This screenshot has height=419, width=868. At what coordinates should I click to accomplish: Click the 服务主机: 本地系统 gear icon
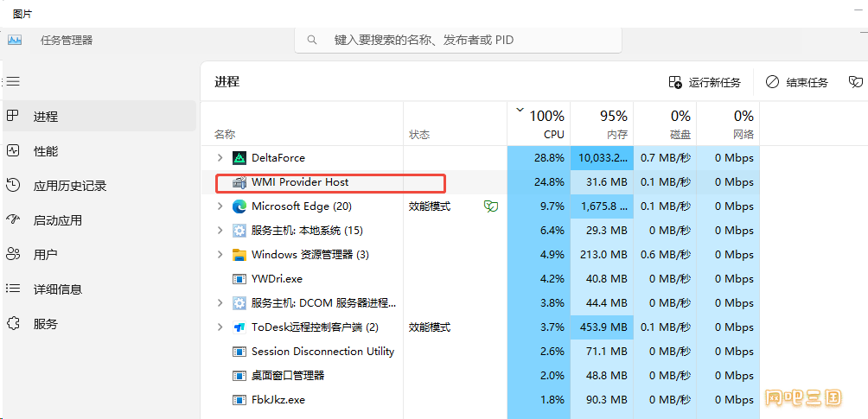pyautogui.click(x=239, y=231)
